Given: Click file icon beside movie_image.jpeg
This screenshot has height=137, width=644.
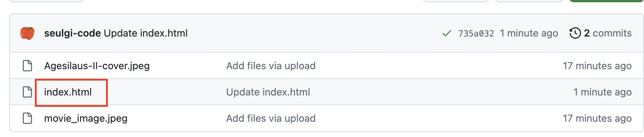Looking at the screenshot, I should point(27,118).
